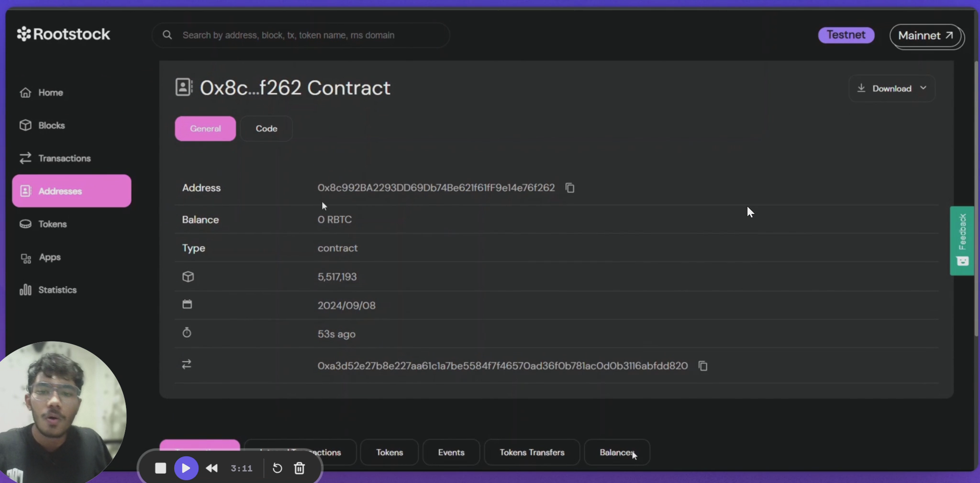Switch to the Code tab
The width and height of the screenshot is (980, 483).
coord(267,129)
